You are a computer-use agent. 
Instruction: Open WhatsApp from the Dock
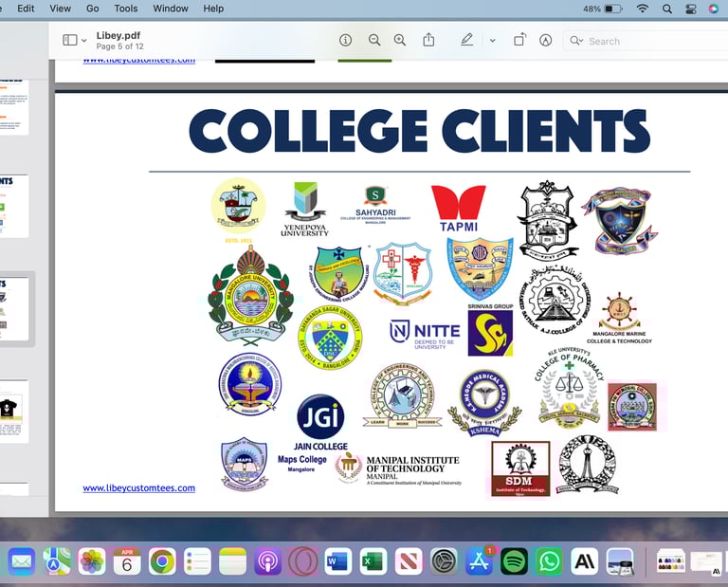(x=549, y=561)
